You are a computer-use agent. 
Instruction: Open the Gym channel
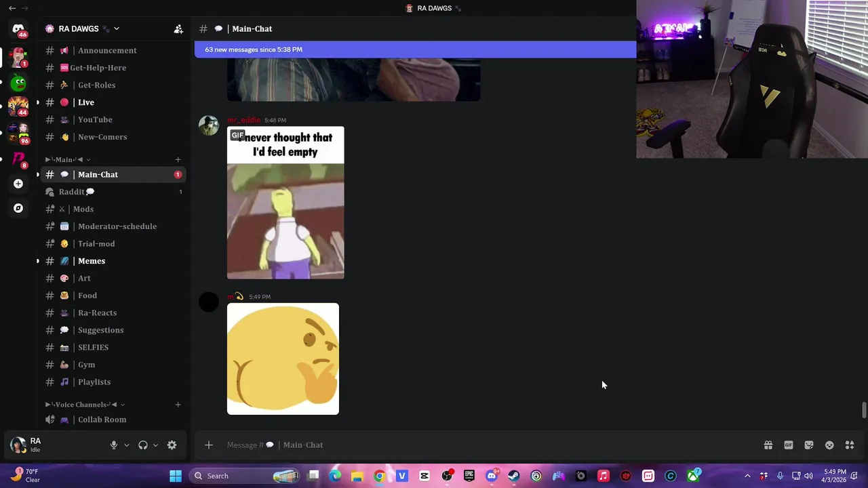pyautogui.click(x=113, y=365)
